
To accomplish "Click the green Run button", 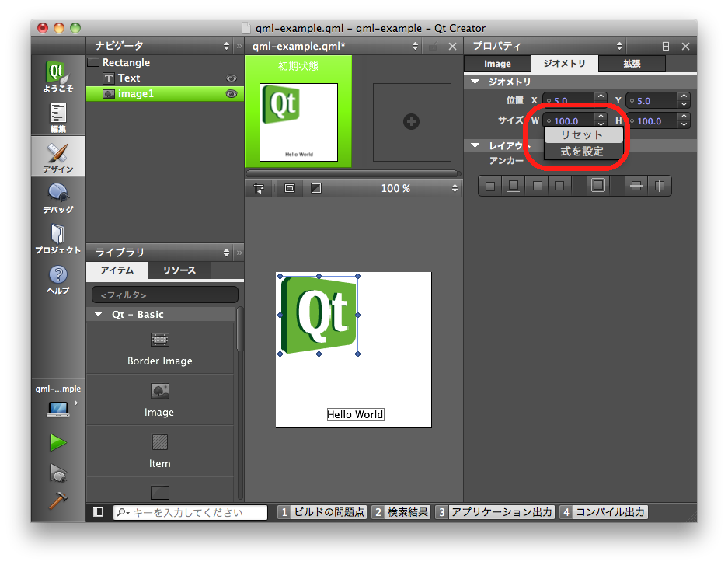I will click(x=57, y=442).
